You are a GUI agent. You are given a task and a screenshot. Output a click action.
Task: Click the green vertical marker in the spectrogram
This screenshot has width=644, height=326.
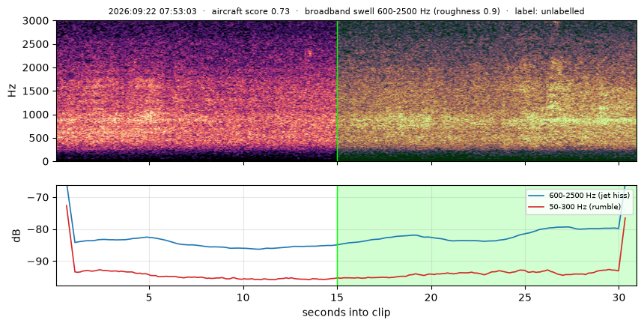point(337,91)
